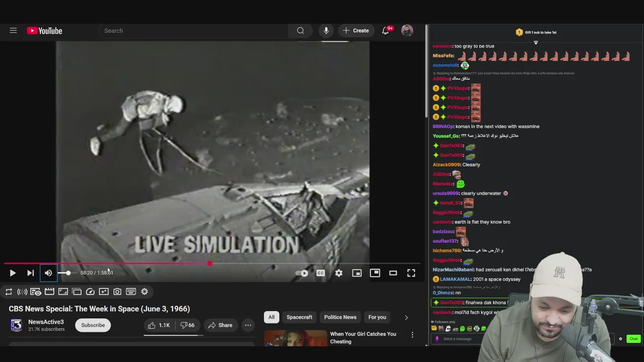Toggle closed captions CC
Image resolution: width=644 pixels, height=362 pixels.
(320, 273)
